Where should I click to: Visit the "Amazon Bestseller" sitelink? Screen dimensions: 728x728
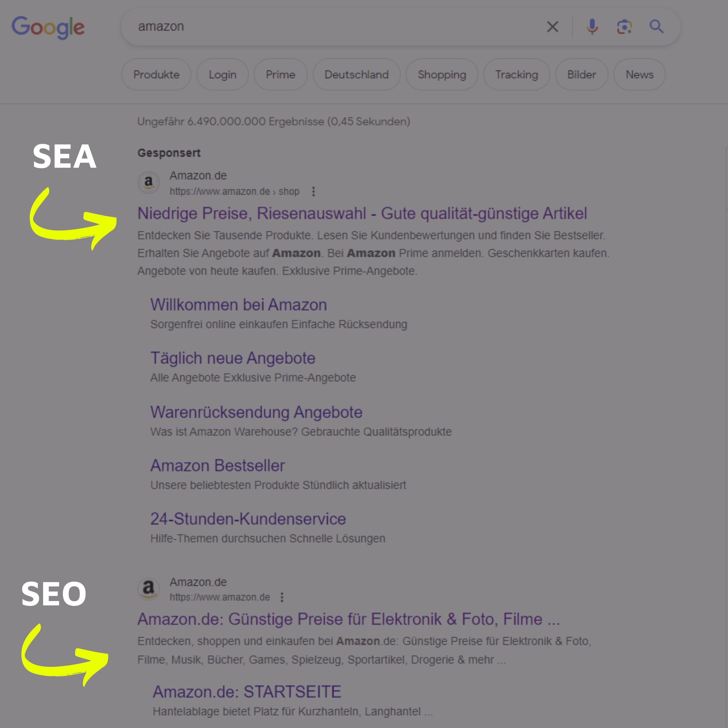pos(218,466)
